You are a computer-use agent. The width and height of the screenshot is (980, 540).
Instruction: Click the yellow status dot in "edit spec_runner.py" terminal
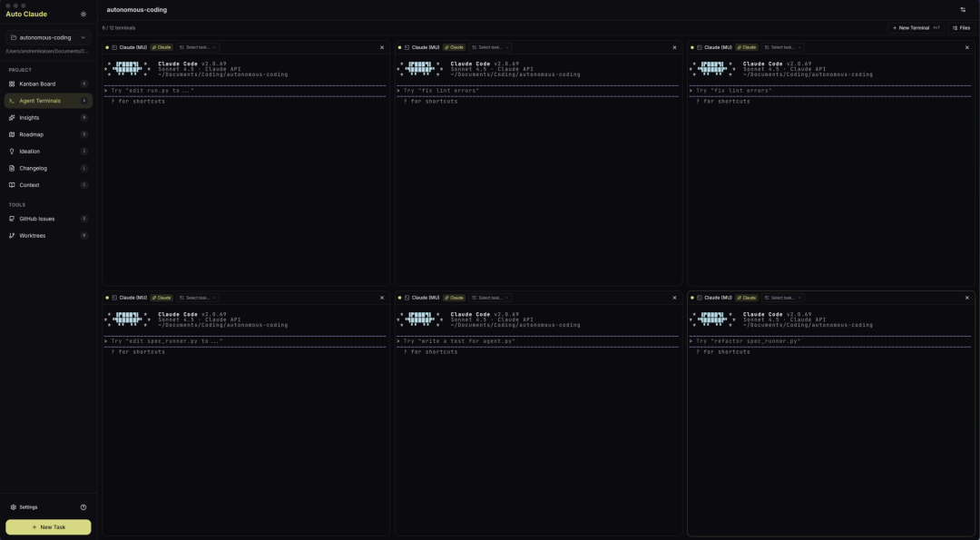coord(107,298)
